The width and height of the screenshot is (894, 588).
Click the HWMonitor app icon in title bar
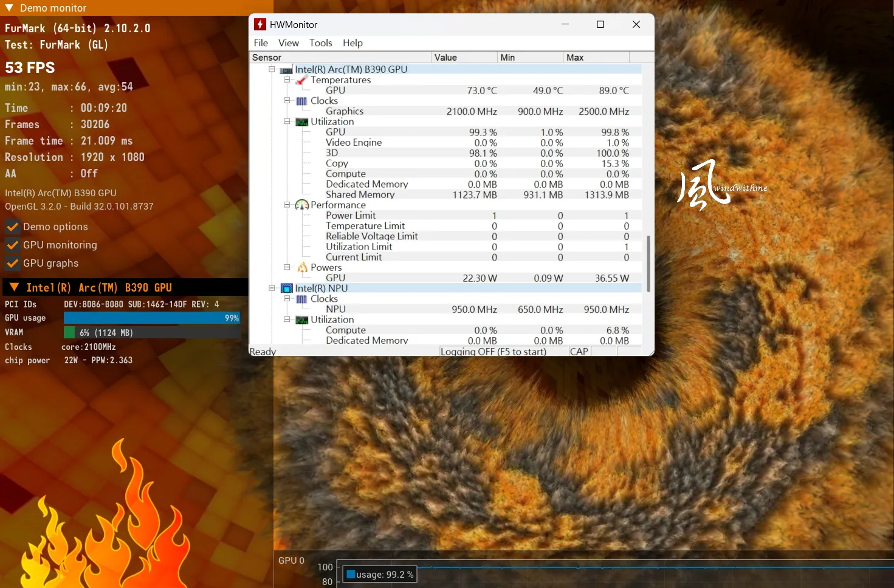point(260,24)
